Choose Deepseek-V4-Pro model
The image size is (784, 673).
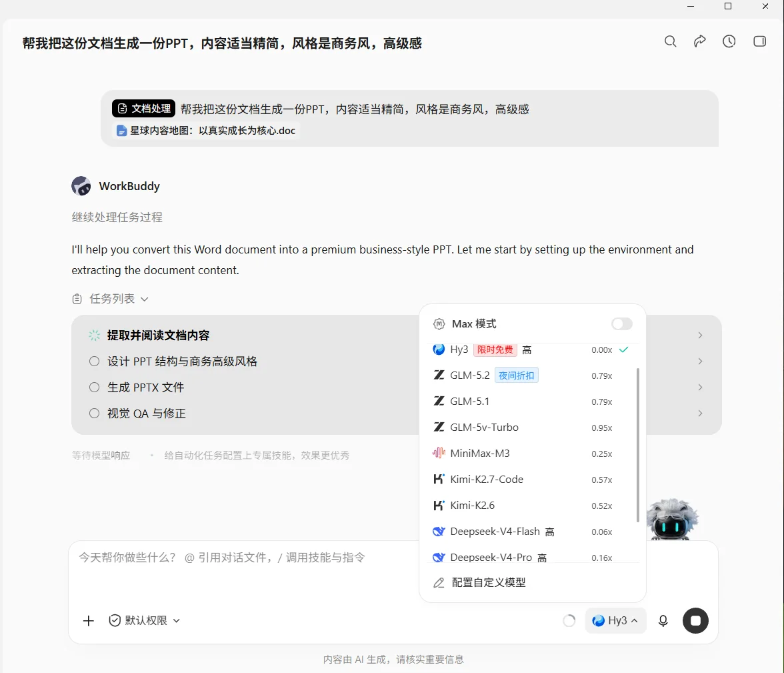[x=531, y=556]
